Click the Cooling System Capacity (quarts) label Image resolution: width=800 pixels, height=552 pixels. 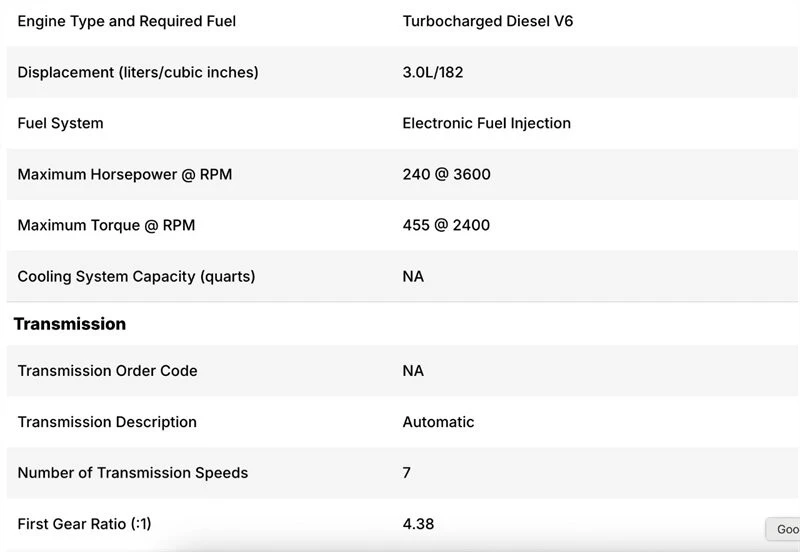click(136, 277)
